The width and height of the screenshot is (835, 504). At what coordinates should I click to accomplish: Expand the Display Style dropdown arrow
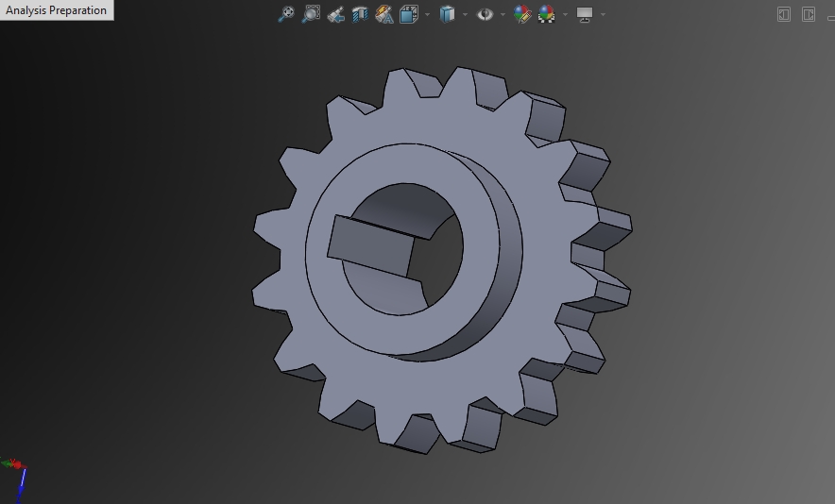tap(465, 14)
